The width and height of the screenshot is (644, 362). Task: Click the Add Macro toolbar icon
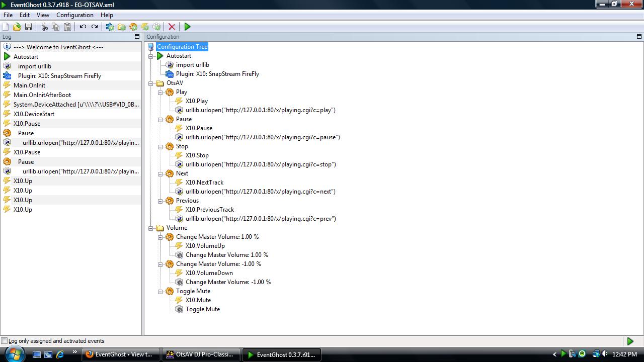click(133, 27)
